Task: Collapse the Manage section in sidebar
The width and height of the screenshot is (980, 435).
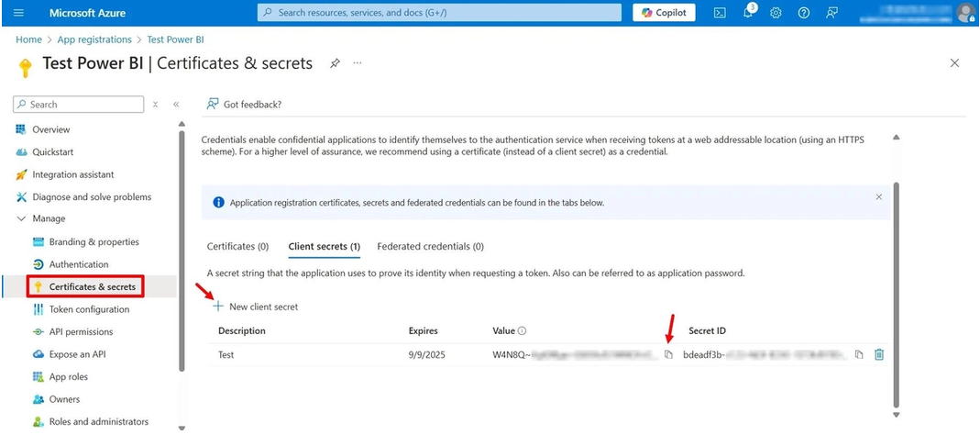Action: click(21, 219)
